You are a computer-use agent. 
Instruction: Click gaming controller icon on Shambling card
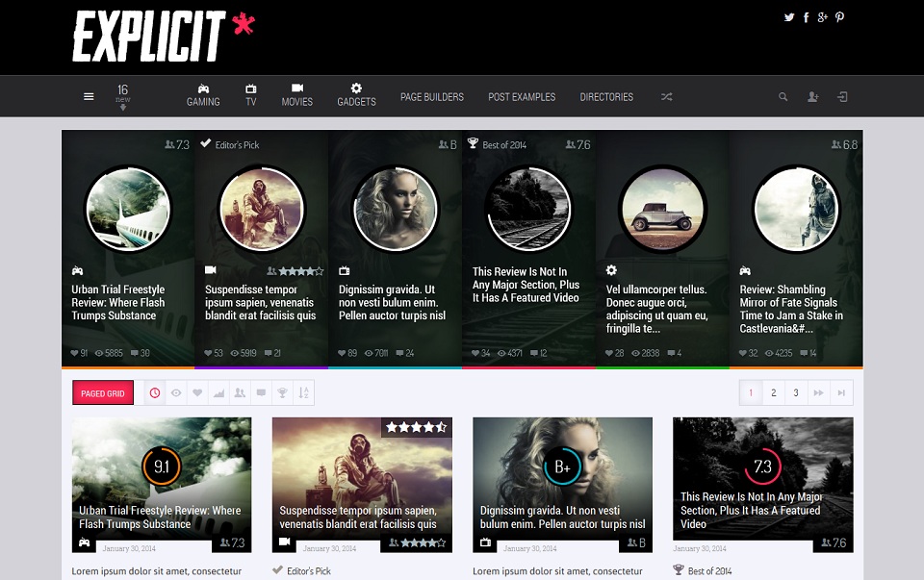745,271
